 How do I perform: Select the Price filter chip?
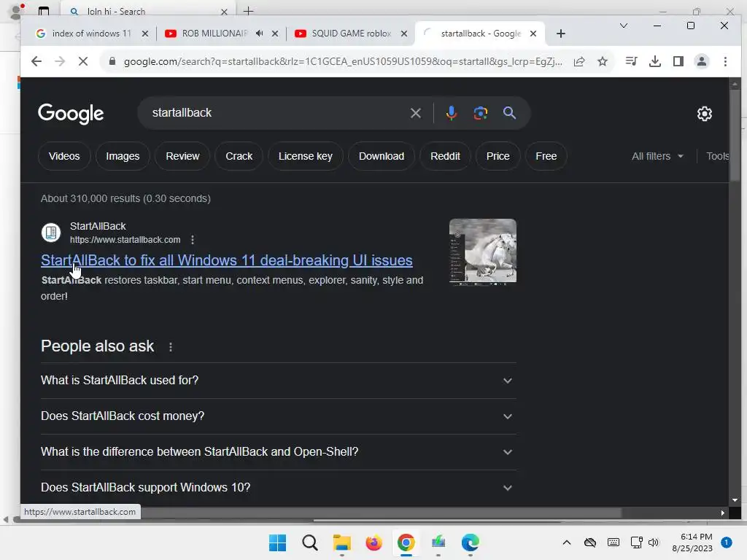[498, 156]
